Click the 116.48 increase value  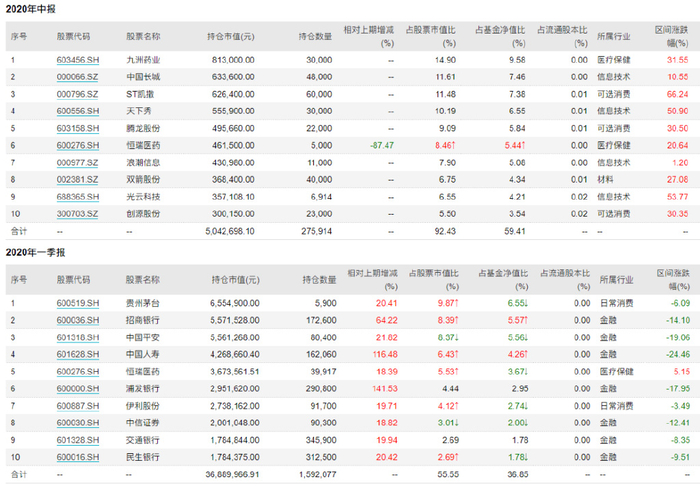click(385, 354)
